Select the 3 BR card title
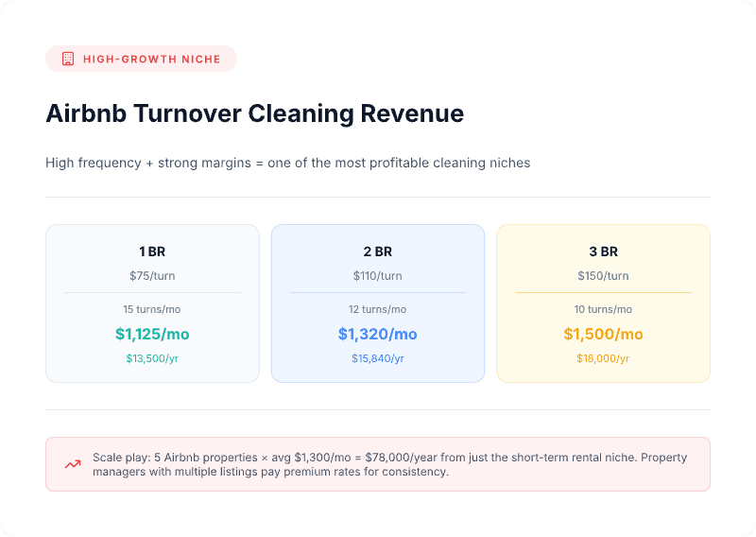This screenshot has height=537, width=756. (x=603, y=251)
